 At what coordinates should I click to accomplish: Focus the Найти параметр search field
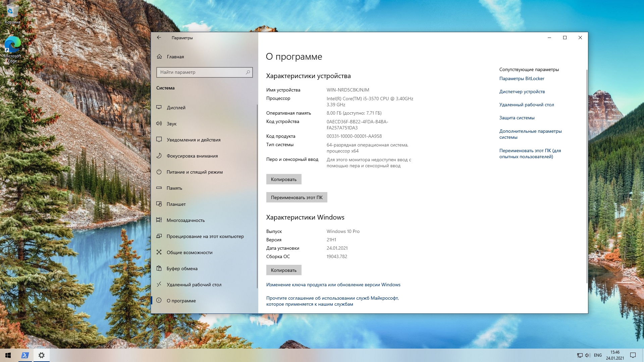point(204,72)
